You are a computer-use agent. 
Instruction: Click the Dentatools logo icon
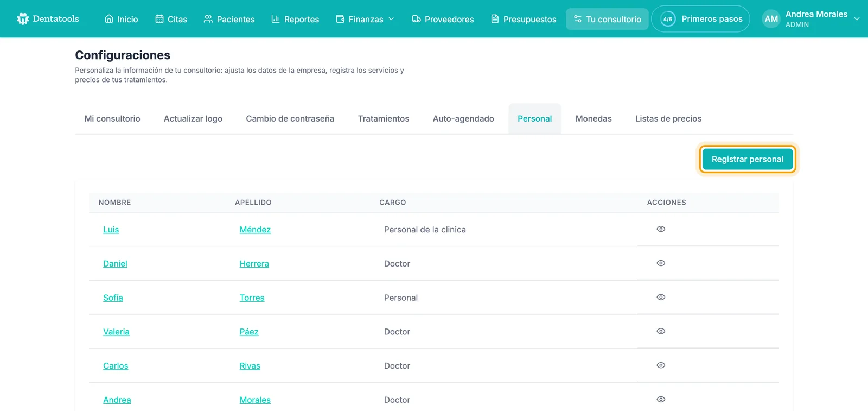[23, 19]
